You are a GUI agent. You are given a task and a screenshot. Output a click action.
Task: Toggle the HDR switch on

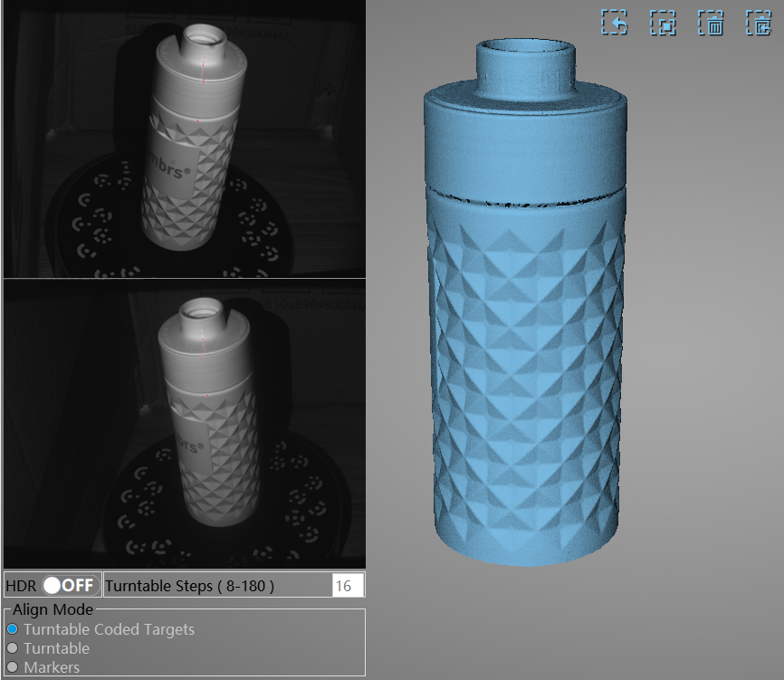coord(71,585)
